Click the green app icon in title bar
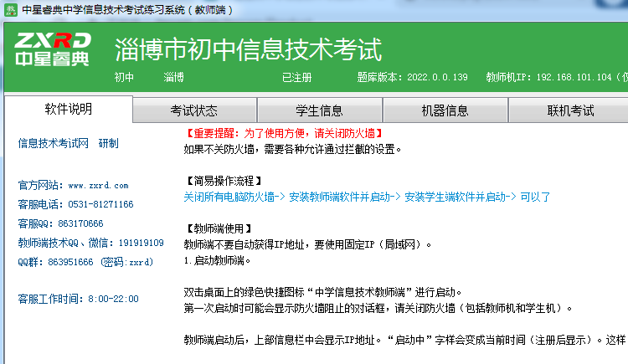Screen dimensions: 628x364 (10, 10)
